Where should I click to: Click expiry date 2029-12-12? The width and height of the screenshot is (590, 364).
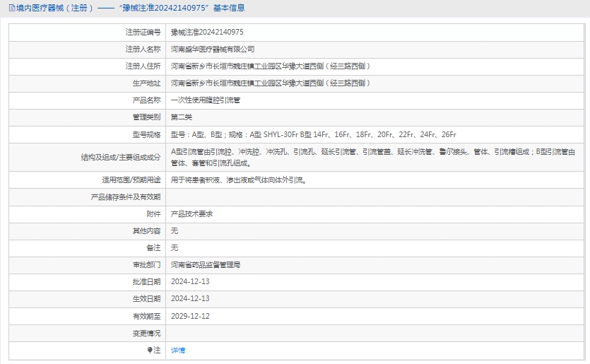pos(190,316)
